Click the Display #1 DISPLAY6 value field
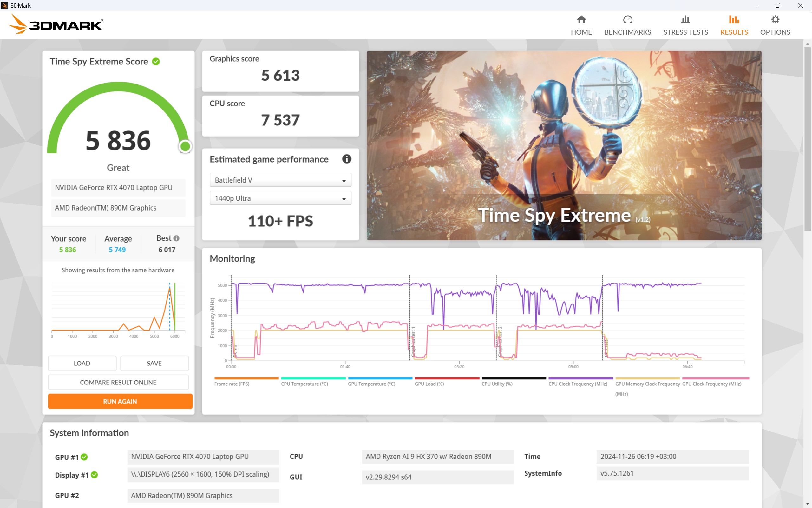This screenshot has height=508, width=812. point(203,474)
